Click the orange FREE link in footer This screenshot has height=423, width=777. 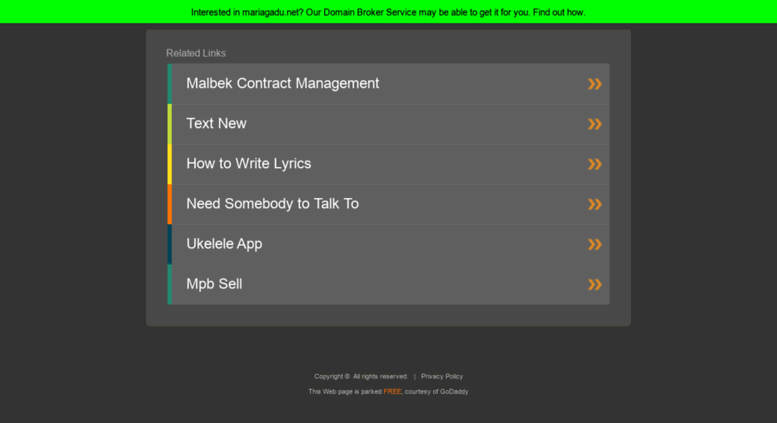coord(392,391)
